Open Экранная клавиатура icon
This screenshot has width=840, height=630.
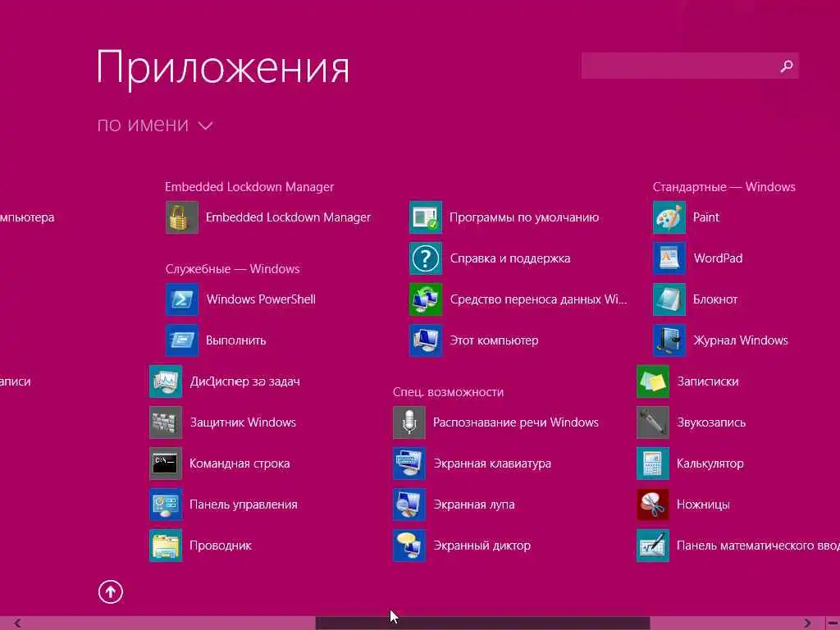(409, 463)
